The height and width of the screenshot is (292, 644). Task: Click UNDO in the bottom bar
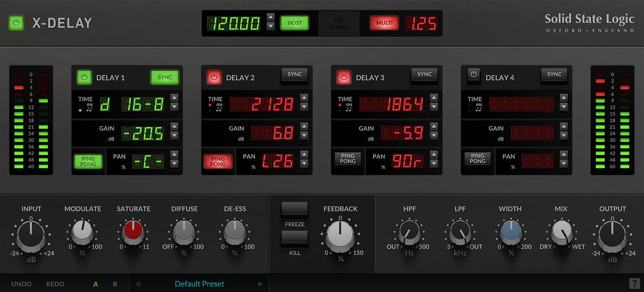tap(21, 284)
